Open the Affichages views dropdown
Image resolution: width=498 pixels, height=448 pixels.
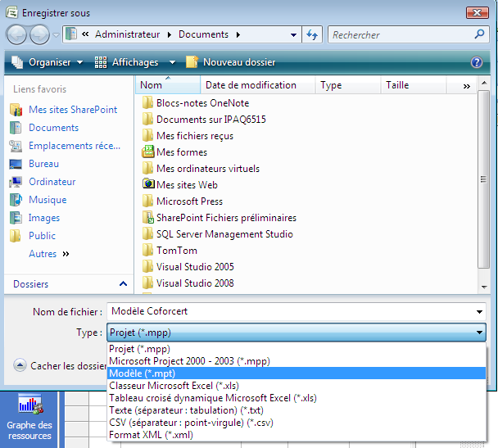coord(136,62)
